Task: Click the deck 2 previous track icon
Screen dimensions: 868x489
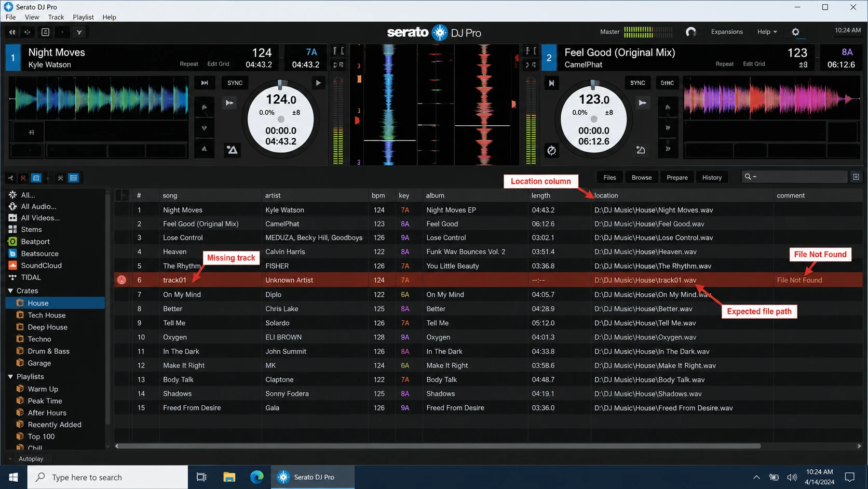Action: click(551, 83)
